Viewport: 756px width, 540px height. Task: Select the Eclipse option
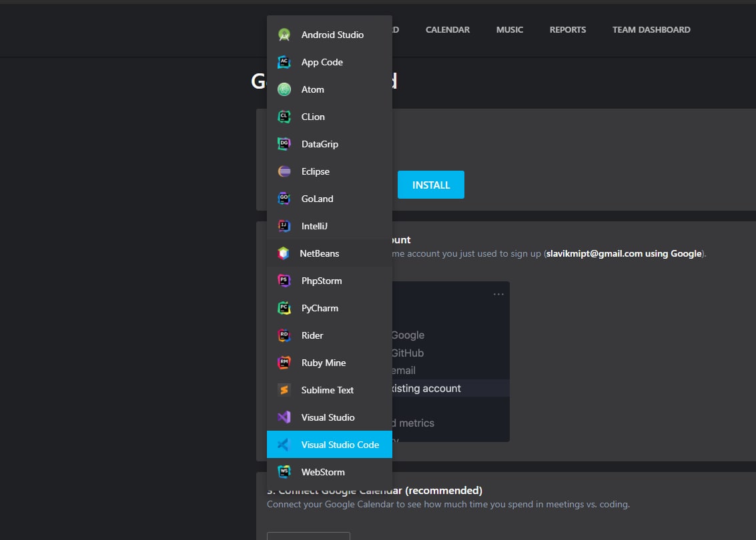[330, 171]
